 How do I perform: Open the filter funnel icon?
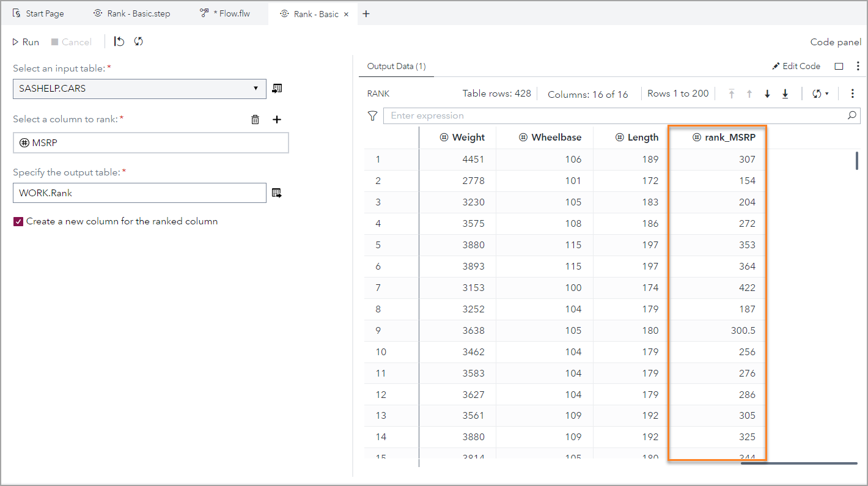(x=372, y=115)
